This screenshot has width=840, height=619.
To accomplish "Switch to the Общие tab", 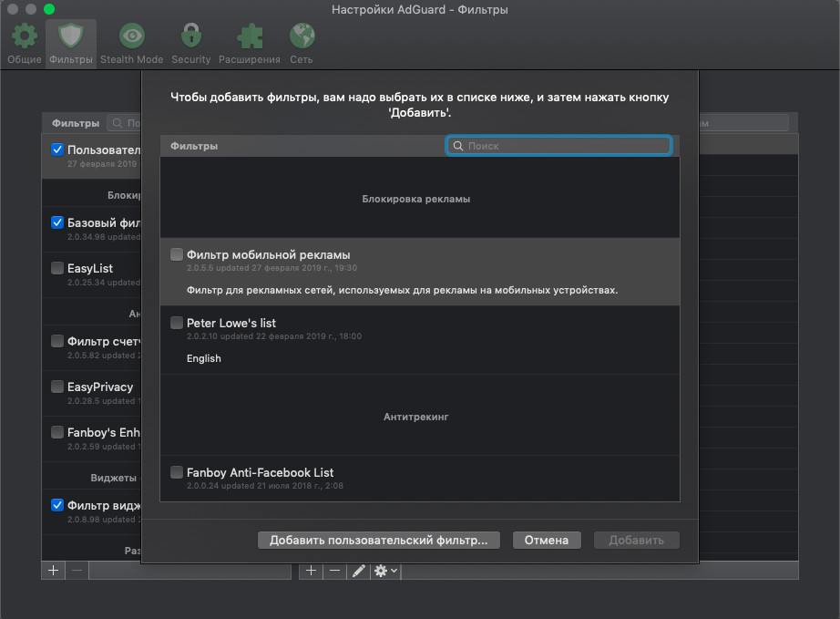I will point(24,42).
